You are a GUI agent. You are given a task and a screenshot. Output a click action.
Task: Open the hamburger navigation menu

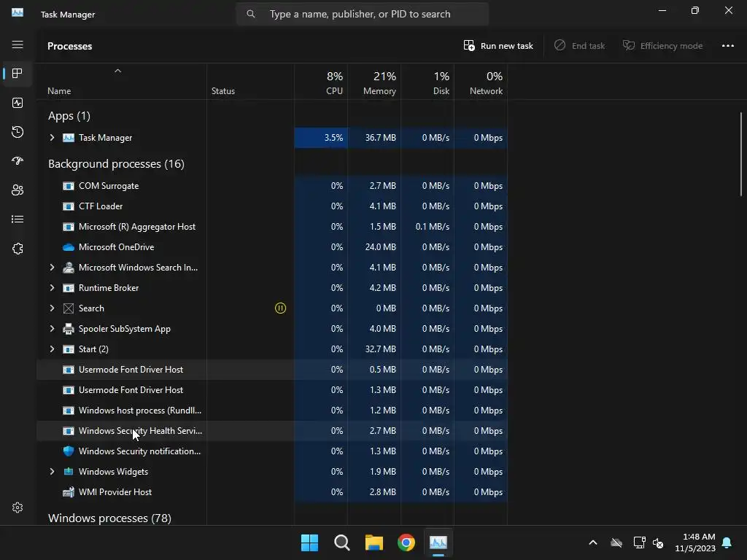point(18,44)
